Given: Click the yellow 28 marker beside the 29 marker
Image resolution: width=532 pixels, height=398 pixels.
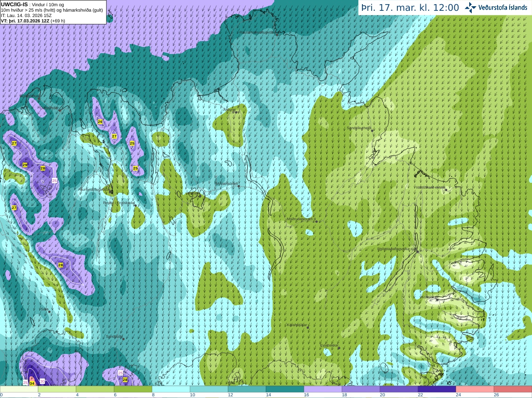Looking at the screenshot, I should pyautogui.click(x=43, y=168).
